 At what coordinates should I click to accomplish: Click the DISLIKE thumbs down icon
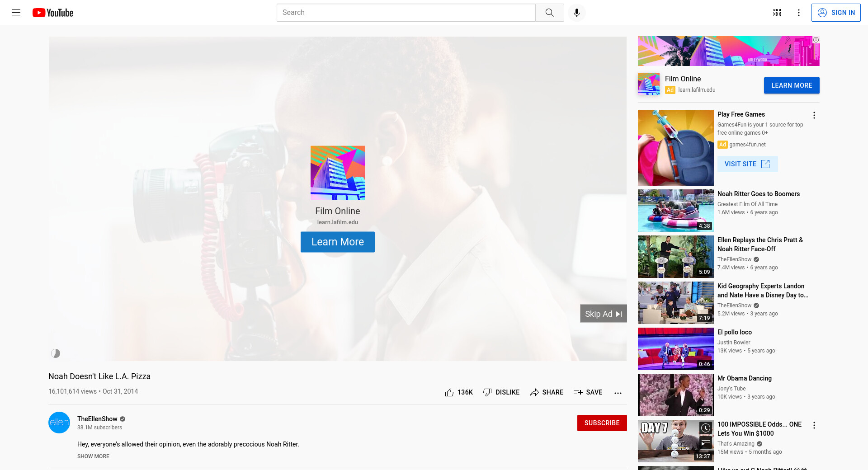pos(487,392)
